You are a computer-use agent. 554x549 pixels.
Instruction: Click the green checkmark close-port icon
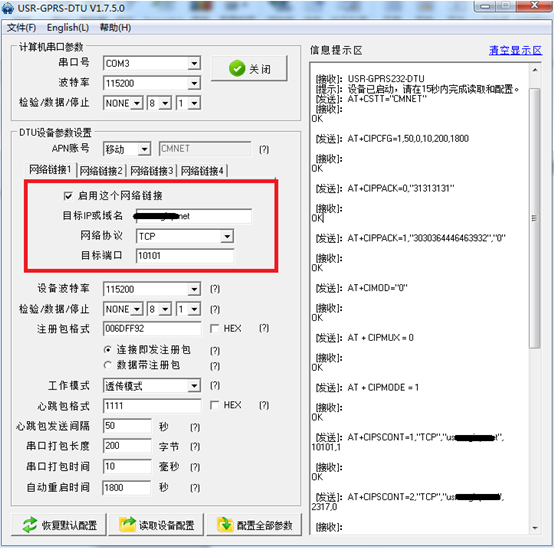point(237,68)
